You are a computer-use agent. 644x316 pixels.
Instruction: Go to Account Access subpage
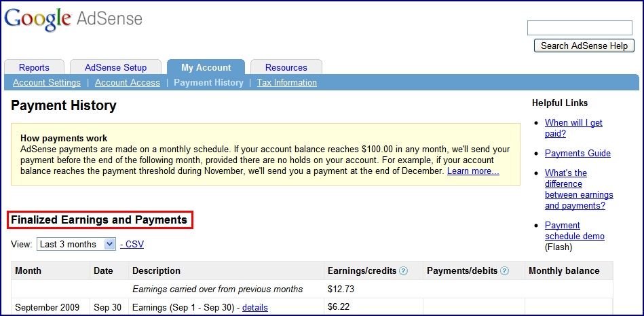[x=128, y=83]
